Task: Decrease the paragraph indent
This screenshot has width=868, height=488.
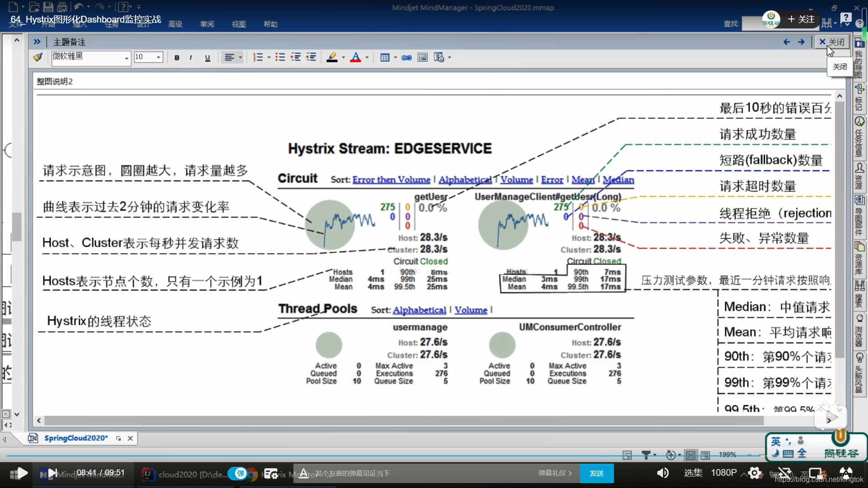Action: click(x=296, y=57)
